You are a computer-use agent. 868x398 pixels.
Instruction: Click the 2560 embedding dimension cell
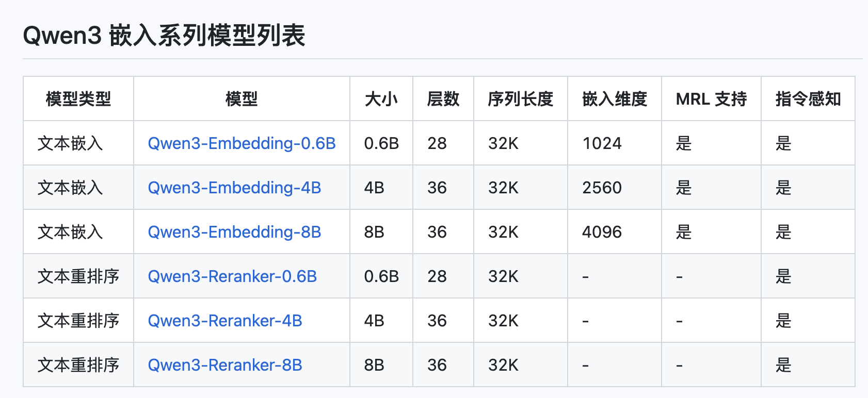[602, 188]
